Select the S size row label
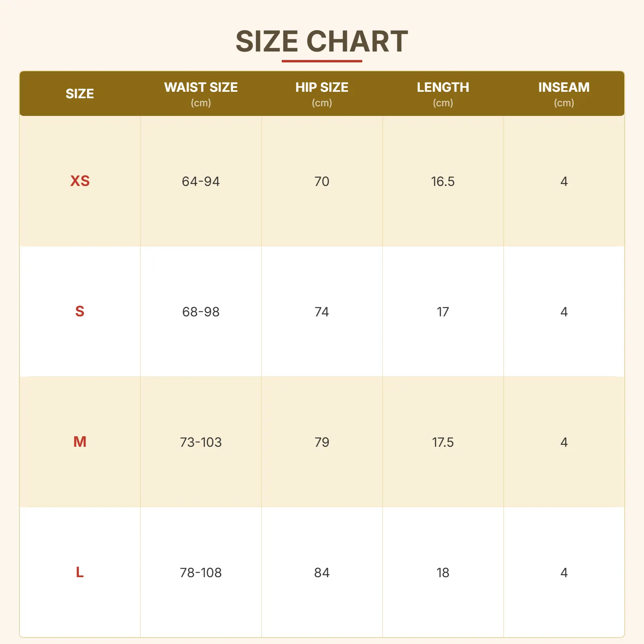The image size is (644, 644). pos(80,312)
